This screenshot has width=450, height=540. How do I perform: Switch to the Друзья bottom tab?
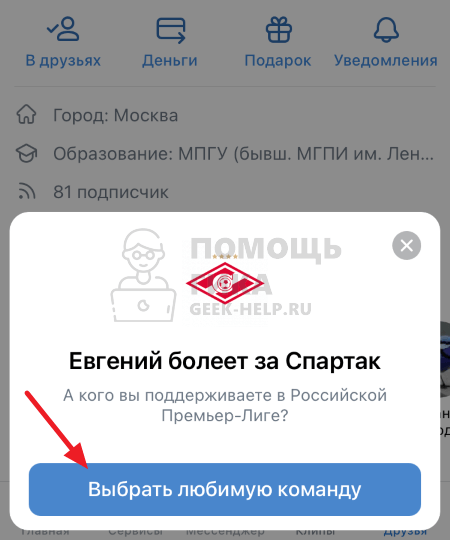click(405, 532)
